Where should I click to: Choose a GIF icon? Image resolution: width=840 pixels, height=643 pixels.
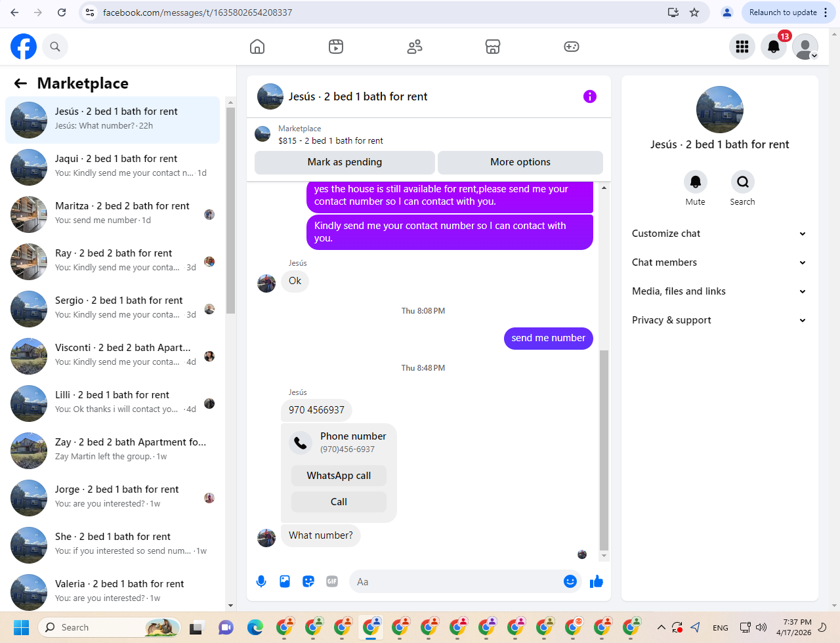332,581
